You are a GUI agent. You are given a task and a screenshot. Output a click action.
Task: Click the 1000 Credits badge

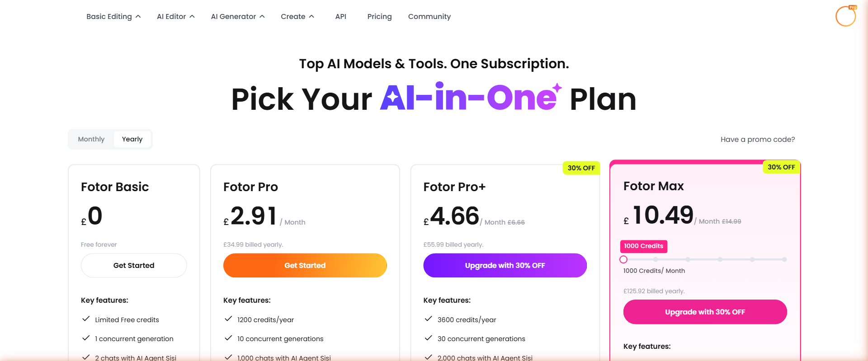click(x=643, y=246)
